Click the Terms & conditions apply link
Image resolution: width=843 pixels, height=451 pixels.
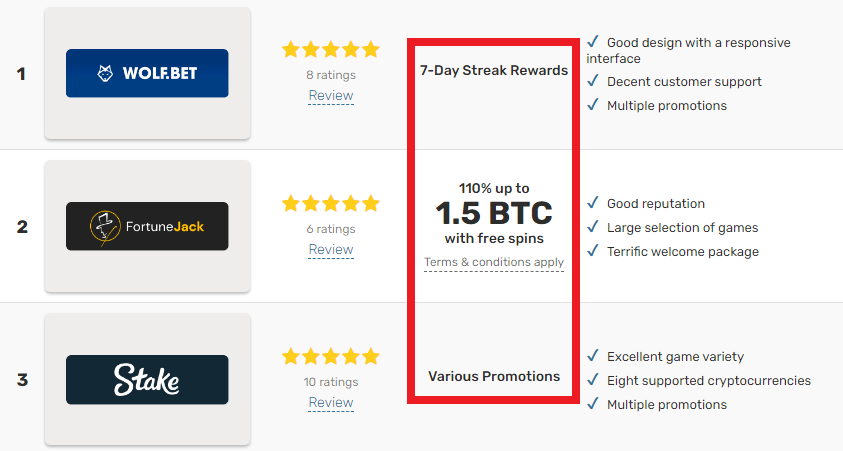pos(494,262)
